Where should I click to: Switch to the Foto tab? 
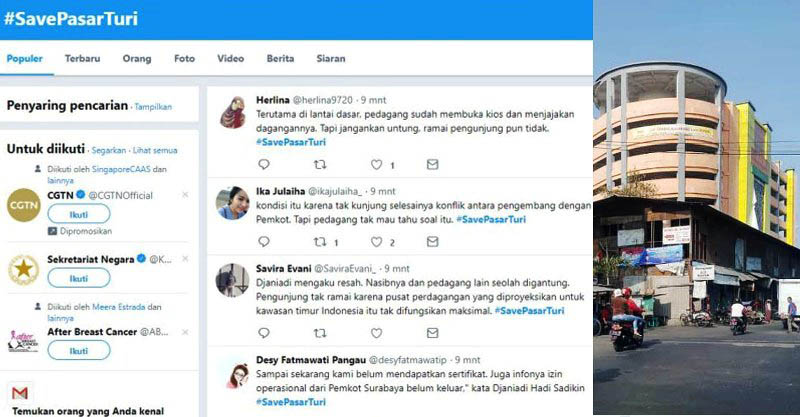point(184,59)
